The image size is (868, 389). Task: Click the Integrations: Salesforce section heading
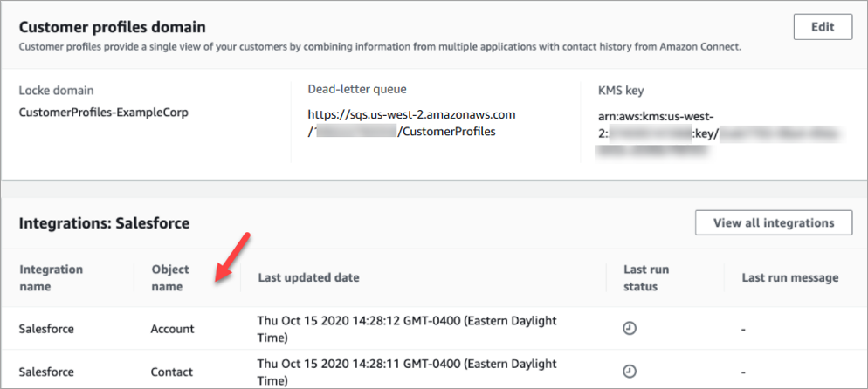coord(104,223)
